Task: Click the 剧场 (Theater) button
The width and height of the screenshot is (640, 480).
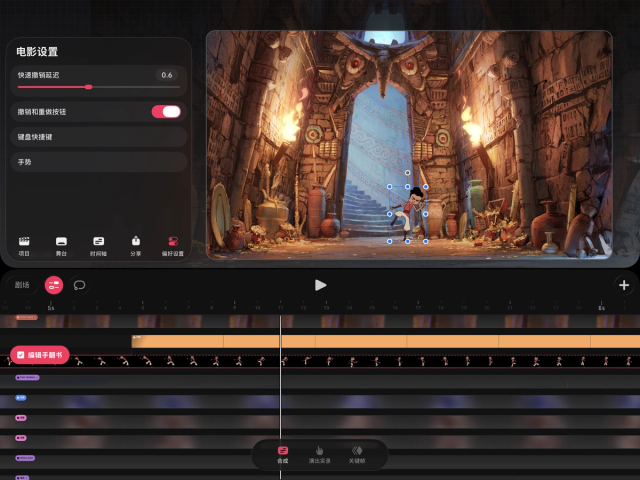Action: pos(22,285)
